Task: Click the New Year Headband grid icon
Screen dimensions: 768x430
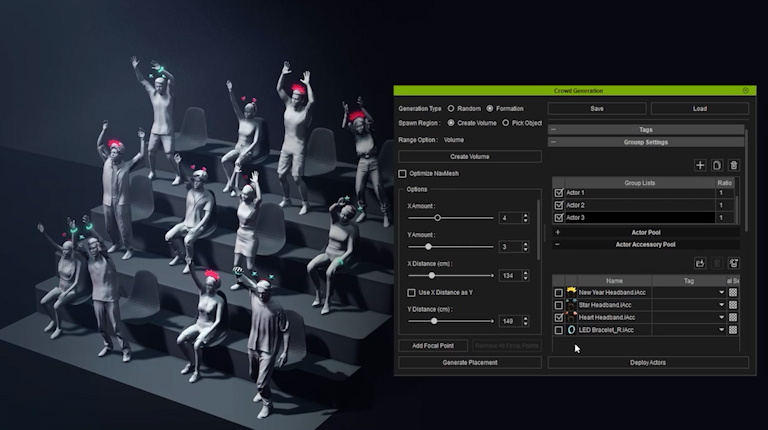Action: pos(733,292)
